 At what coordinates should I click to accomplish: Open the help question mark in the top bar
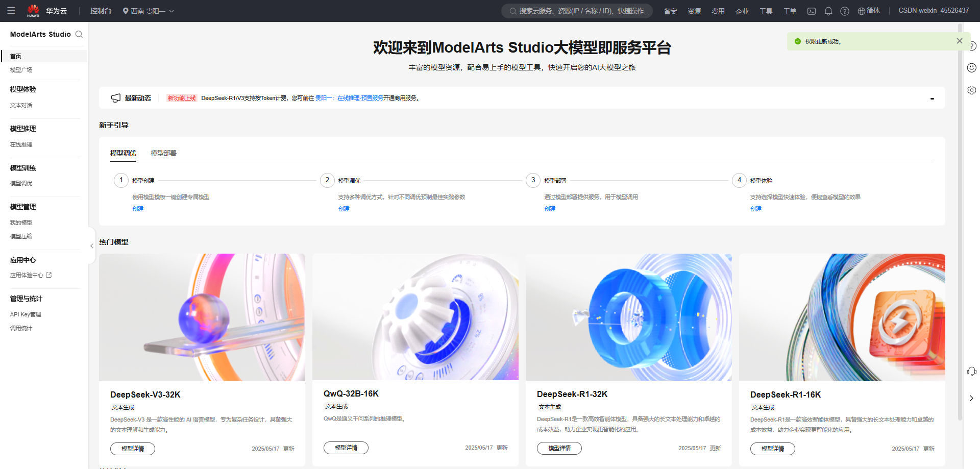[x=845, y=11]
